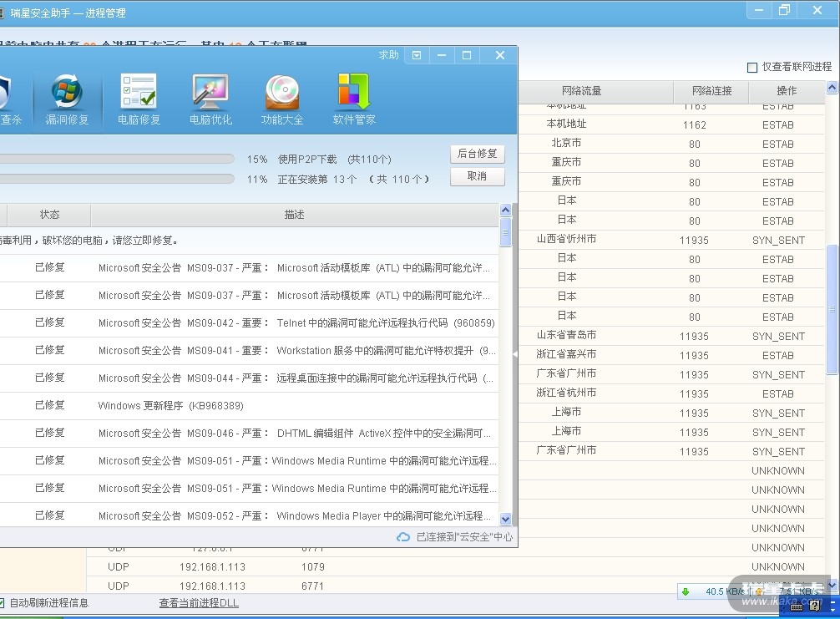Viewport: 840px width, 619px height.
Task: Click up arrow of process manager scrollbar
Action: (x=832, y=88)
